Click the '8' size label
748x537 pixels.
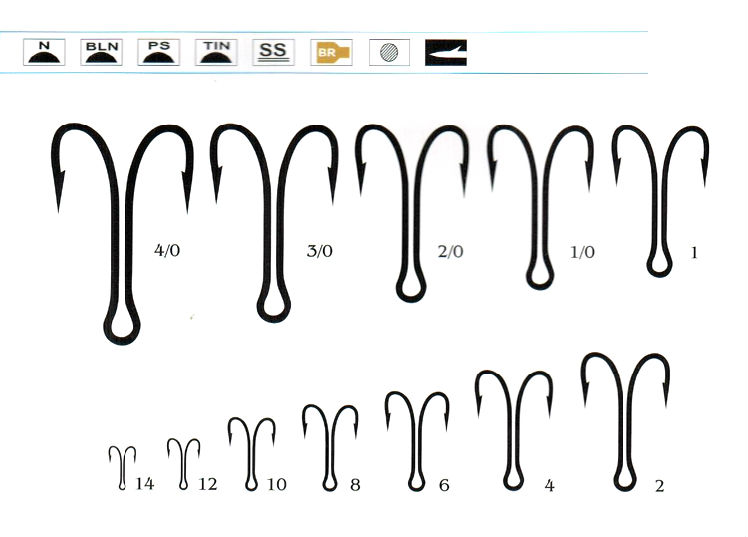tap(355, 485)
